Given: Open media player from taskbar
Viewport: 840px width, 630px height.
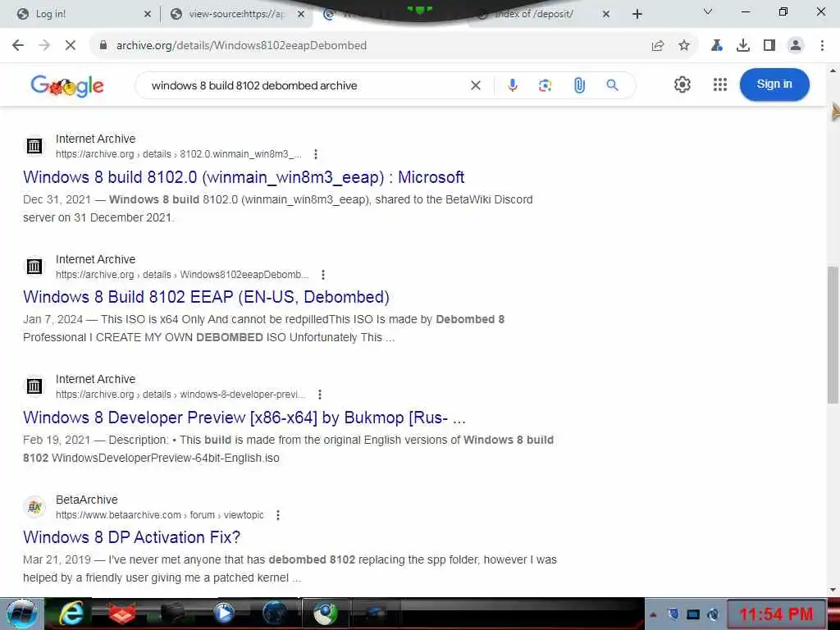Looking at the screenshot, I should point(224,614).
